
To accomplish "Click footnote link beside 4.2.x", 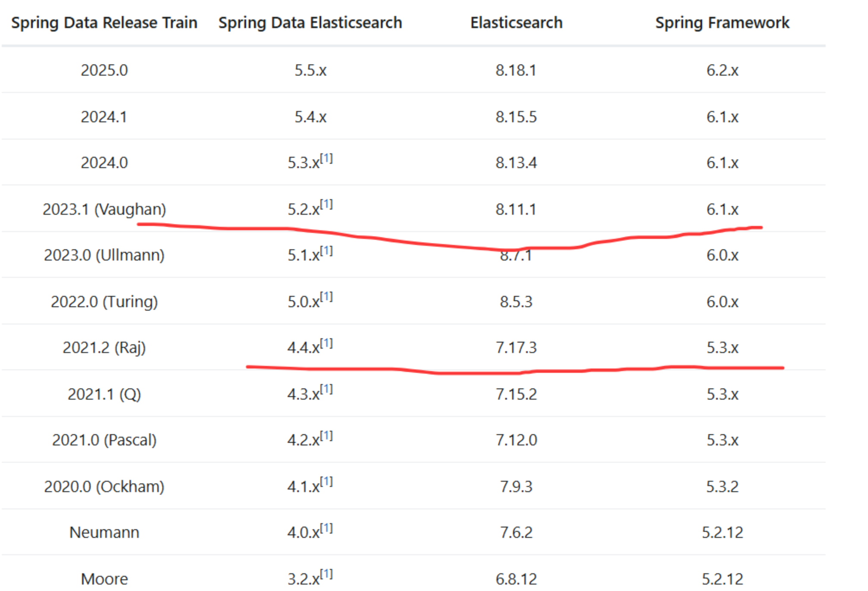I will 326,436.
